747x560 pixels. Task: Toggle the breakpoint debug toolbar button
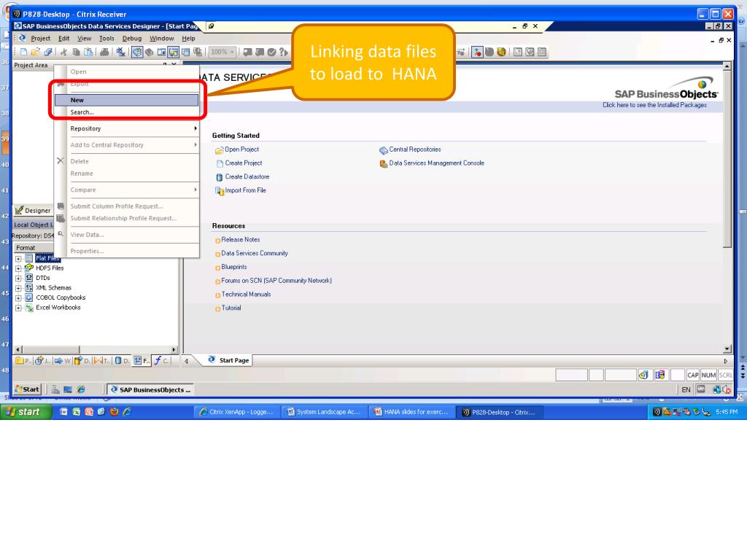tap(477, 52)
